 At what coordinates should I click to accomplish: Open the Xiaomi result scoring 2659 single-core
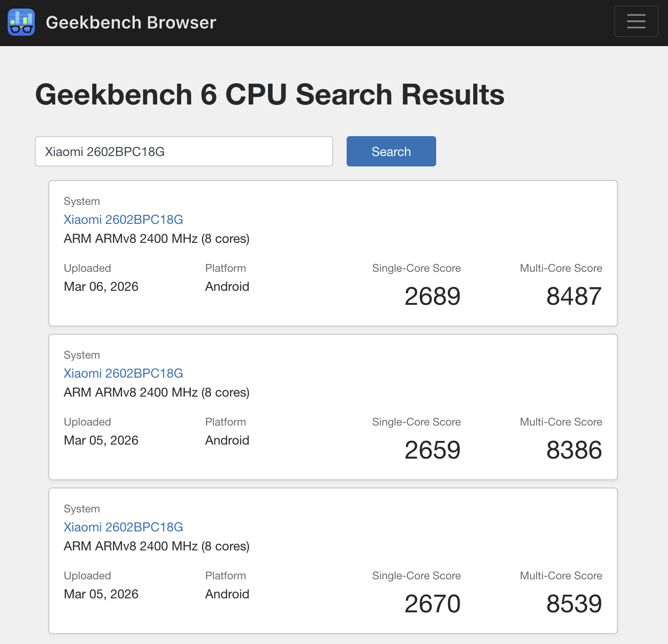click(123, 374)
